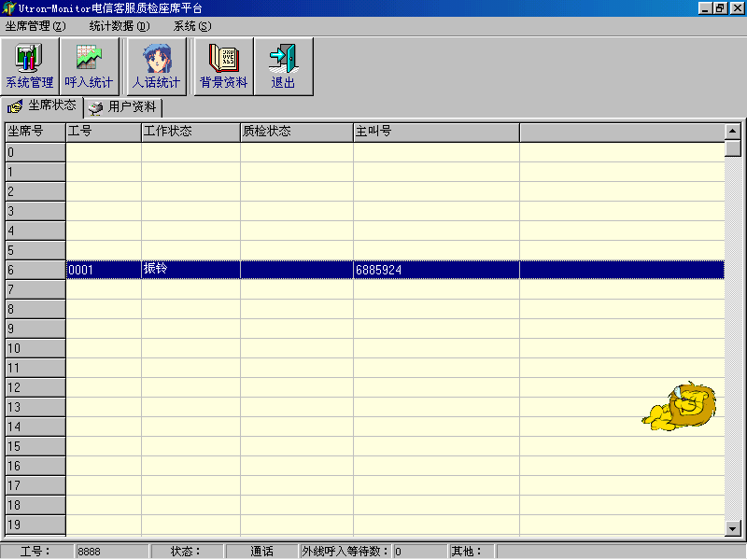Screen dimensions: 747x560
Task: Click the sleeping lion mascot image
Action: point(680,406)
